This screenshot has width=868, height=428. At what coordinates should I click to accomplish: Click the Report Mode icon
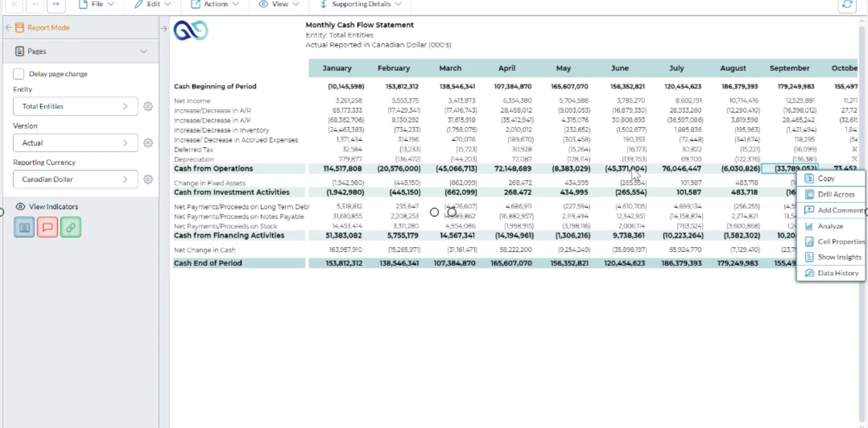[x=20, y=28]
